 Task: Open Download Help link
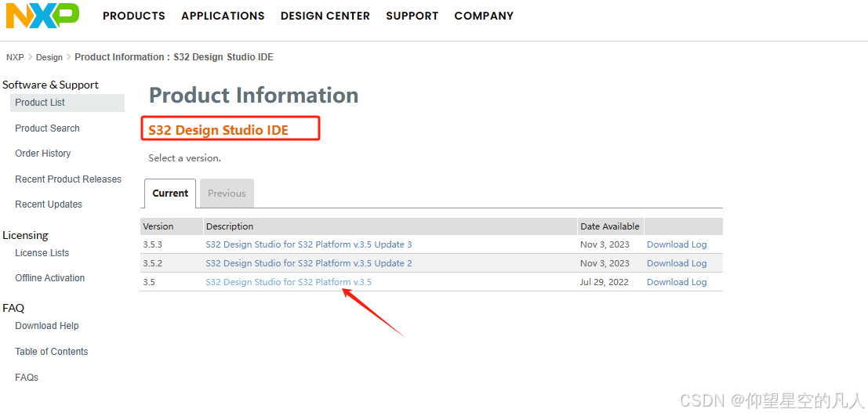[46, 326]
